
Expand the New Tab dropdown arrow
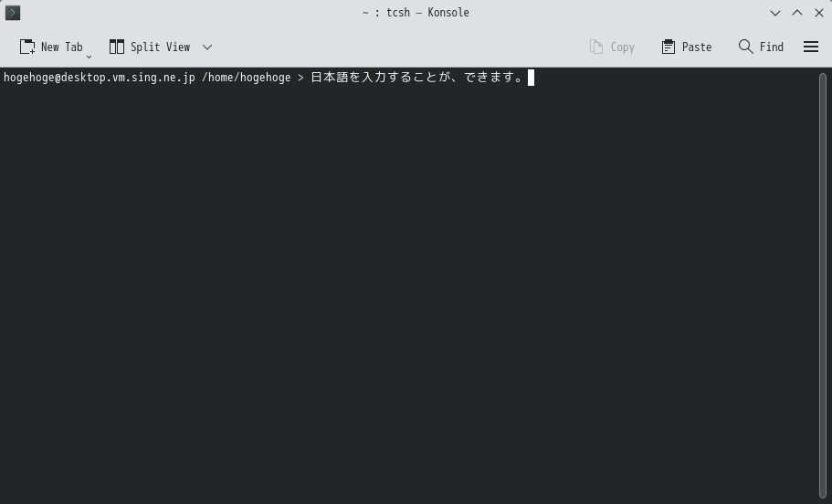[x=90, y=57]
